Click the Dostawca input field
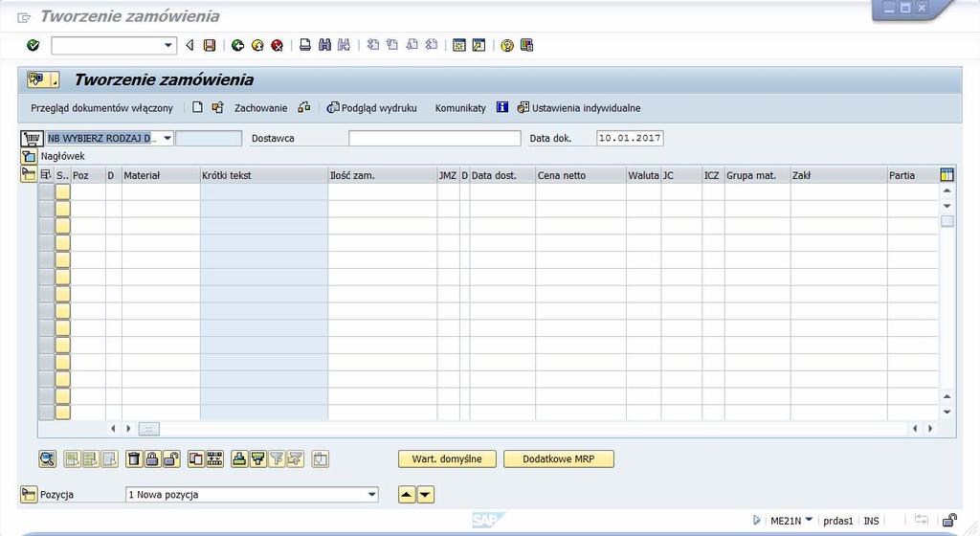 [x=434, y=138]
